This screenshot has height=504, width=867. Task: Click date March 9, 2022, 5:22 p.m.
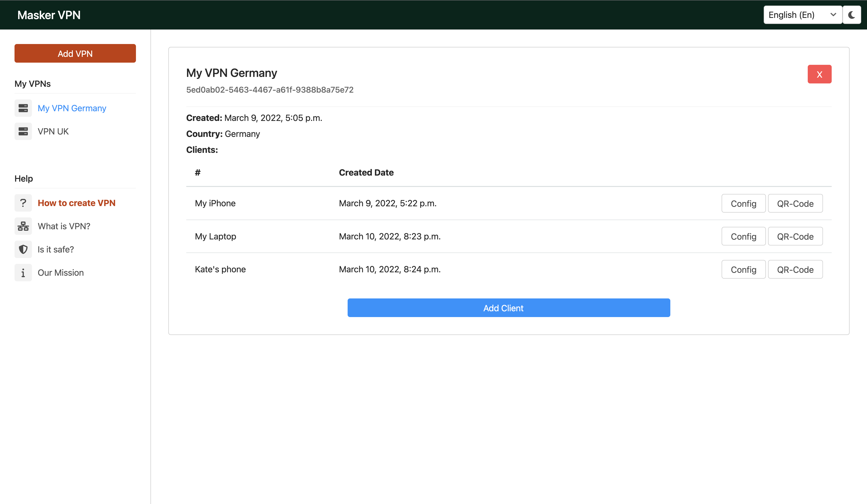(387, 203)
